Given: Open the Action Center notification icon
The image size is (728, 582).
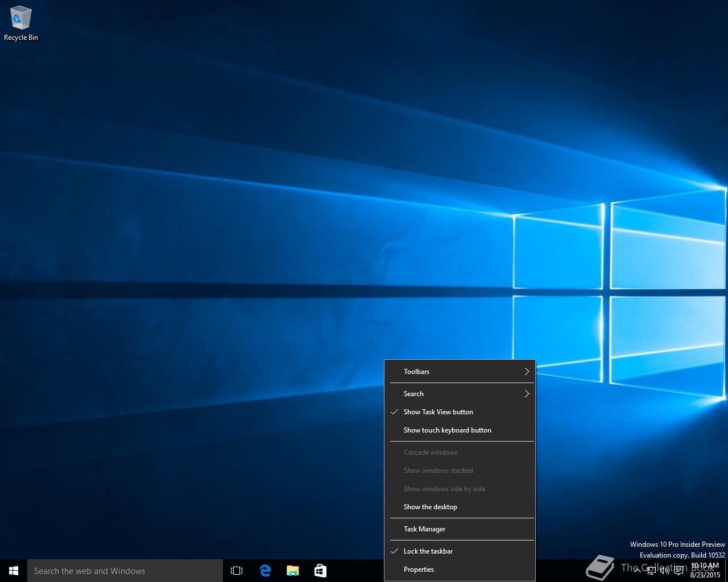Looking at the screenshot, I should (x=679, y=571).
